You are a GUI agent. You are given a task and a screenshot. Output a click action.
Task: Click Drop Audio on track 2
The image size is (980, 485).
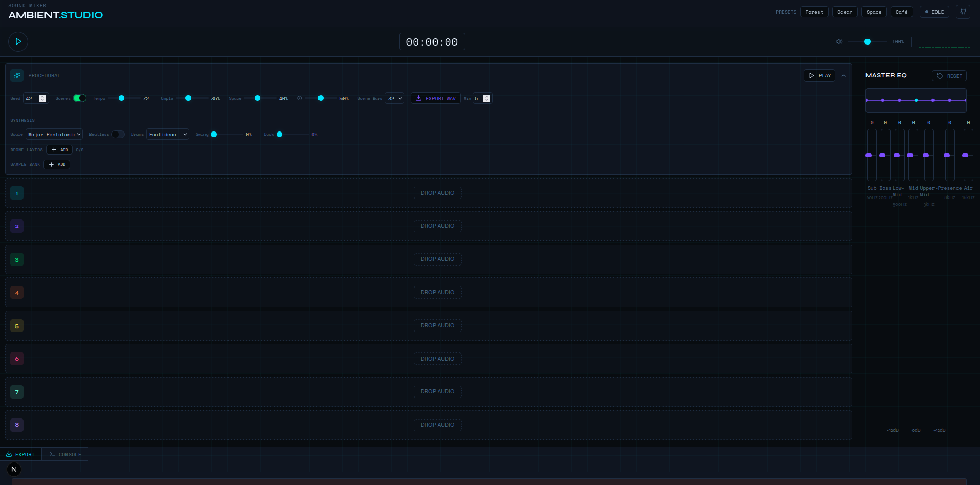point(438,226)
